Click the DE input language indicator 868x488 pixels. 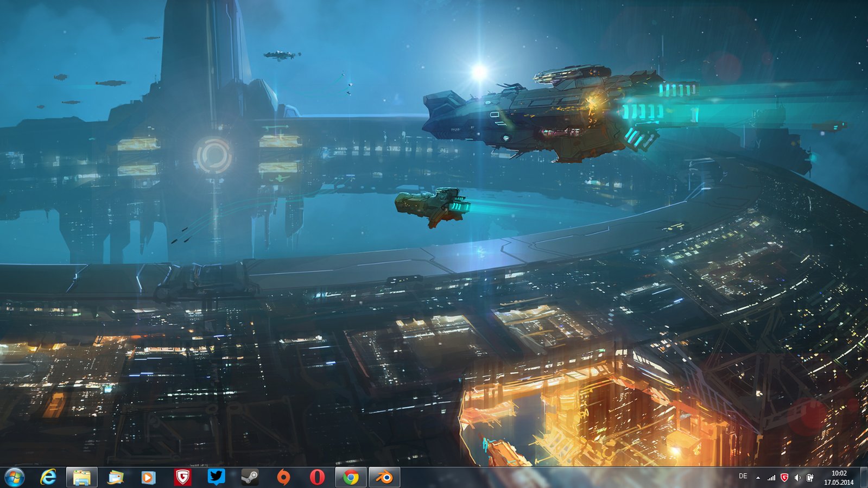tap(743, 477)
